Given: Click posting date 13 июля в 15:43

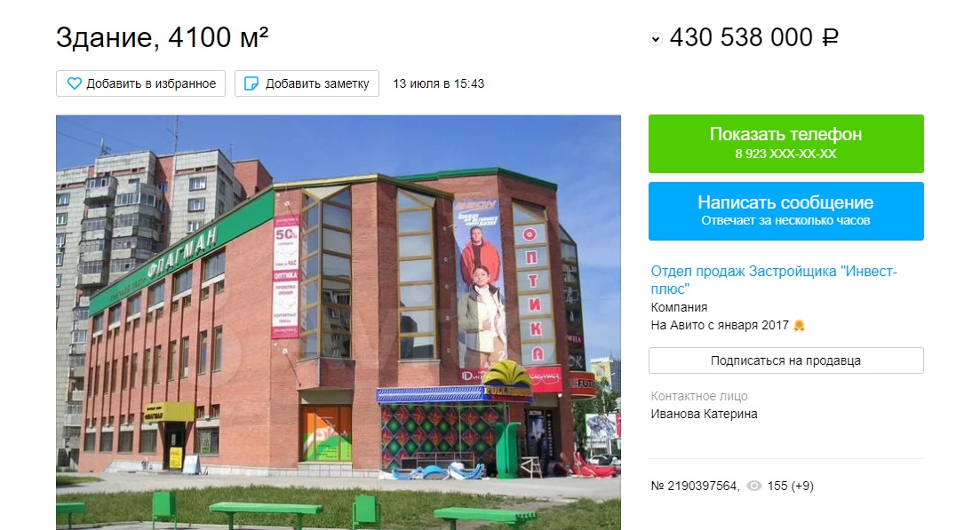Looking at the screenshot, I should click(438, 83).
